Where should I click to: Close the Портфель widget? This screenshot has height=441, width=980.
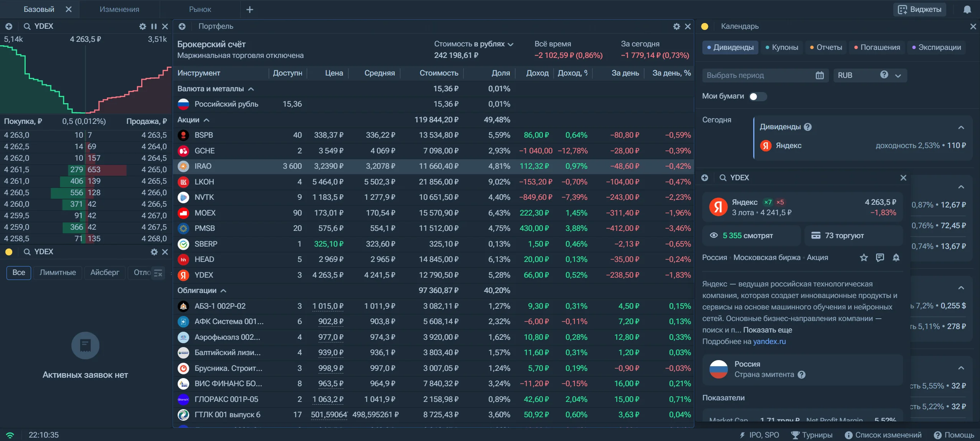pyautogui.click(x=688, y=26)
